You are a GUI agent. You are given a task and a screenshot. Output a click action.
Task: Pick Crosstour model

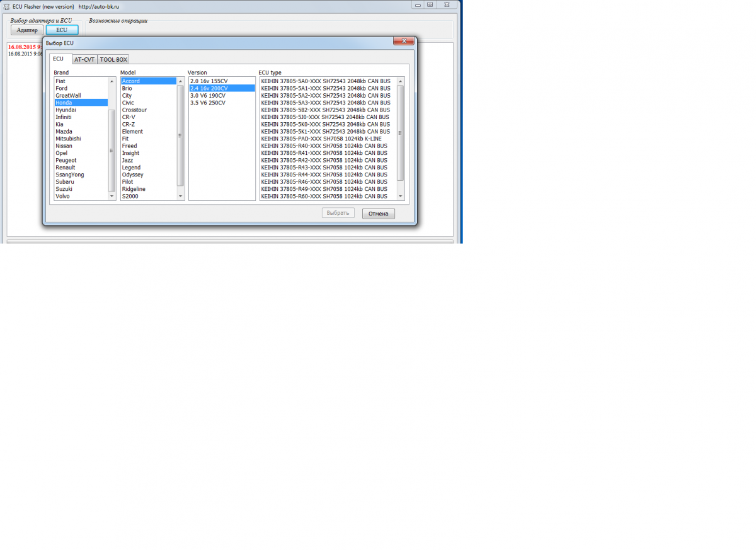pos(149,110)
